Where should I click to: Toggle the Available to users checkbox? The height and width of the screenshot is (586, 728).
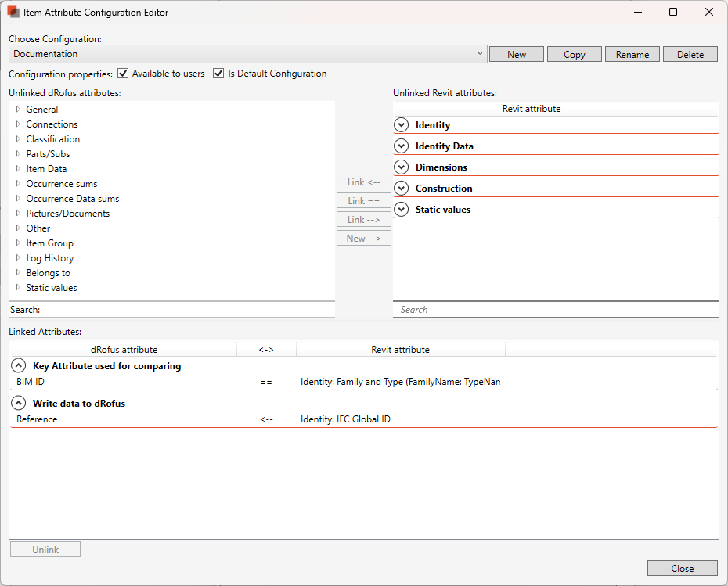point(123,74)
